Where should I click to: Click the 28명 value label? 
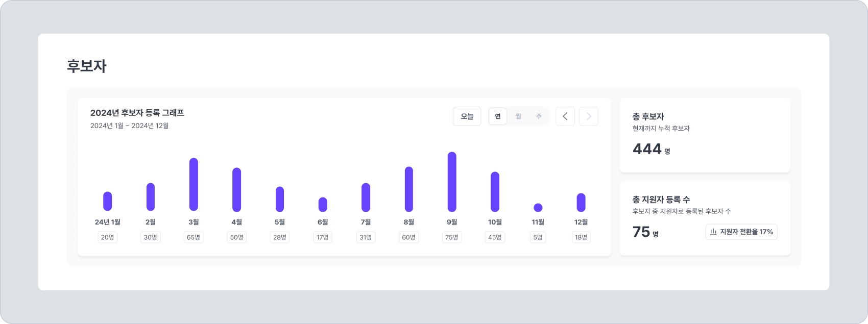280,237
